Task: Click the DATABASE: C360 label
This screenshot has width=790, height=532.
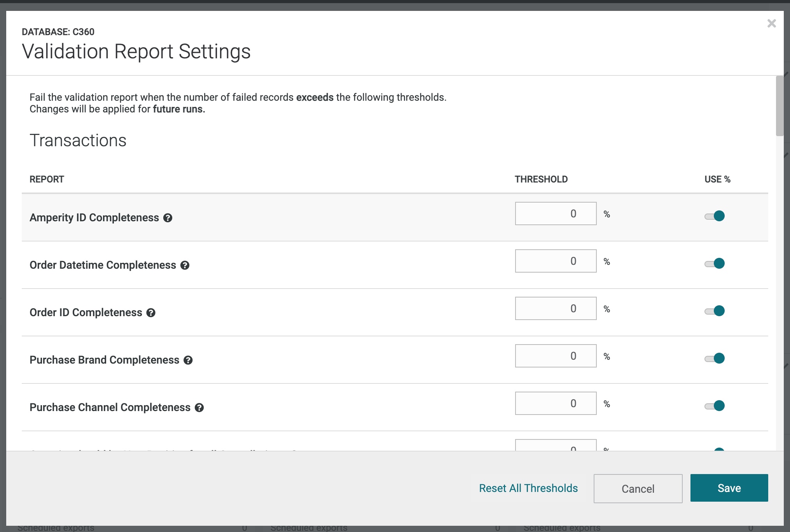Action: (x=58, y=32)
